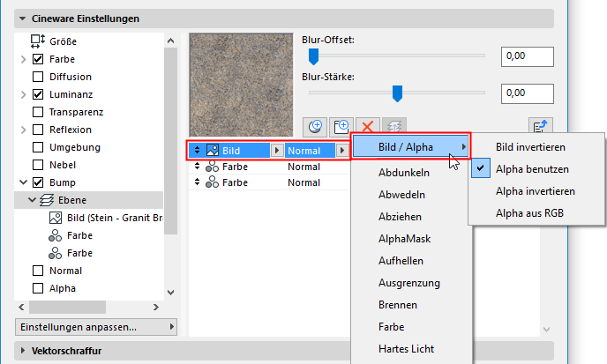Screen dimensions: 607x364
Task: Open the Bild / Alpha submenu
Action: 411,146
